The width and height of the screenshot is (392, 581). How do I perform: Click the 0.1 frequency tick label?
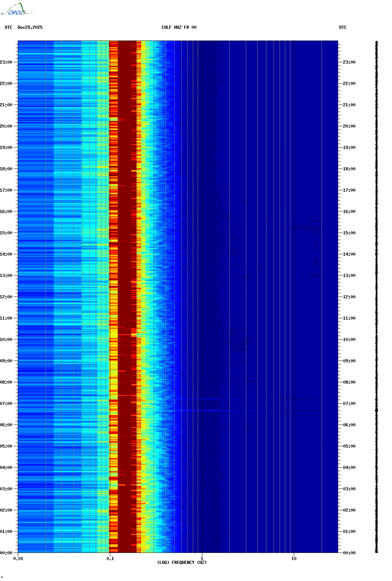coord(110,559)
